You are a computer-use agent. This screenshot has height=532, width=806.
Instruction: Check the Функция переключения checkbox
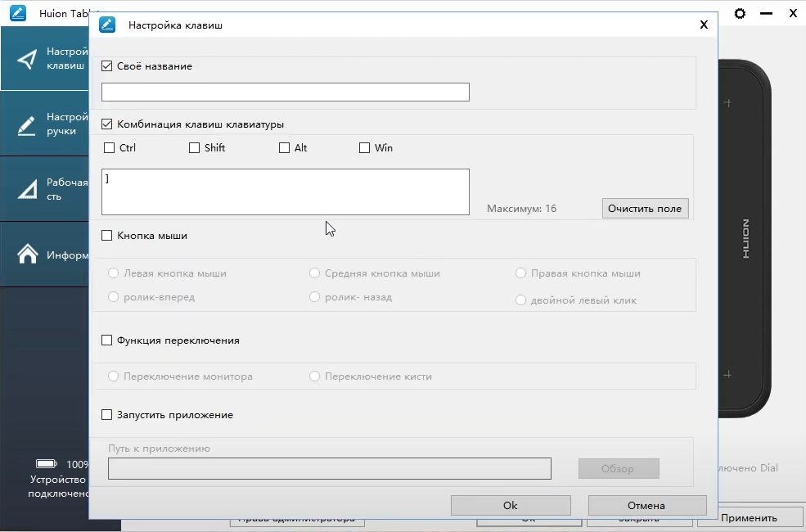pos(106,340)
